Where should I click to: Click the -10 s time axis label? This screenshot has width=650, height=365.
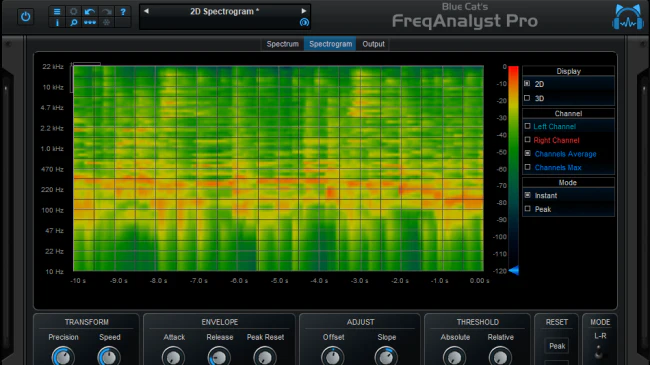[78, 281]
